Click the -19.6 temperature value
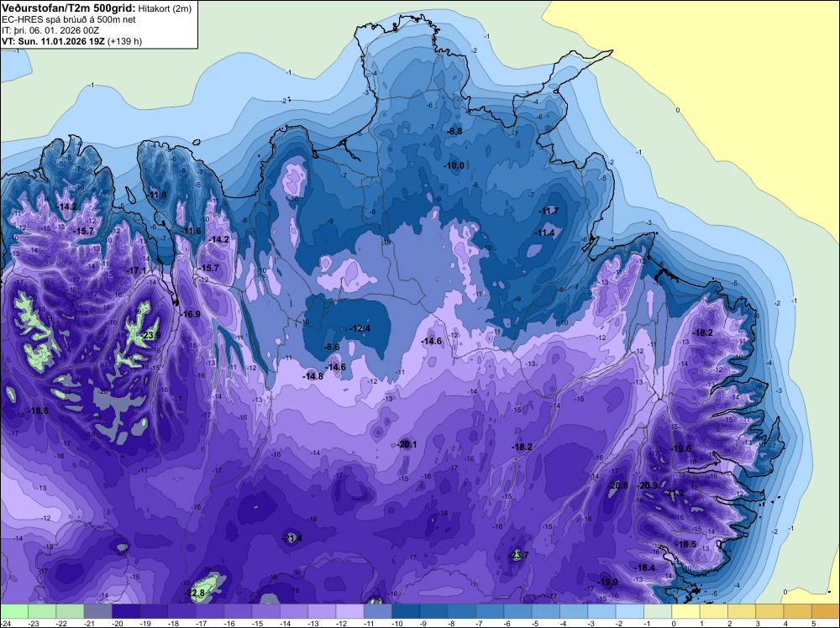Image resolution: width=840 pixels, height=628 pixels. [681, 449]
